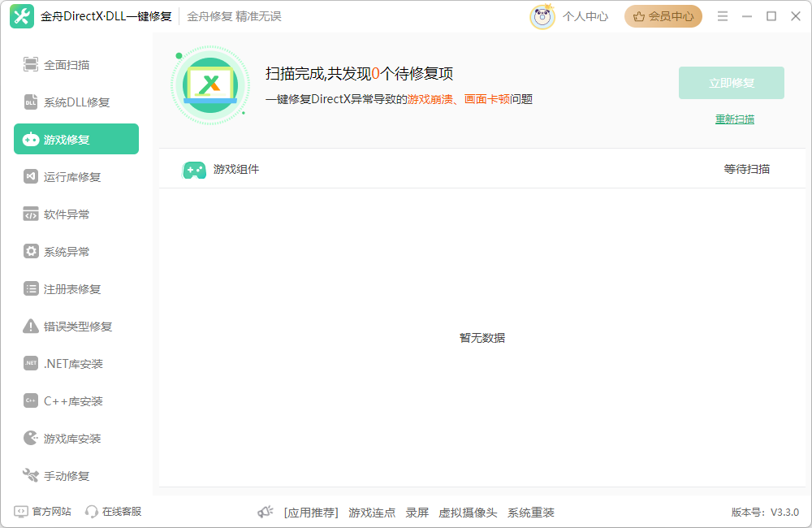Image resolution: width=812 pixels, height=528 pixels.
Task: Click the 在线客服 headset icon
Action: (x=91, y=512)
